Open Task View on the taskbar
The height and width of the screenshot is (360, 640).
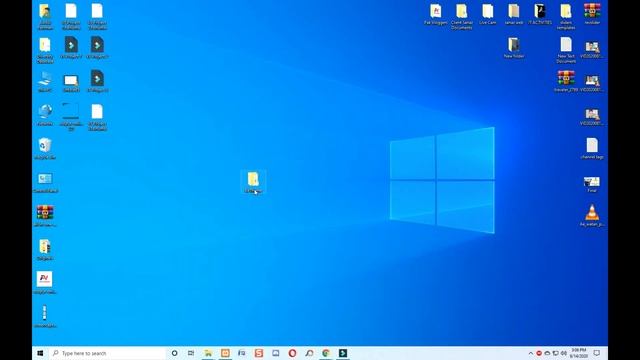(x=191, y=353)
